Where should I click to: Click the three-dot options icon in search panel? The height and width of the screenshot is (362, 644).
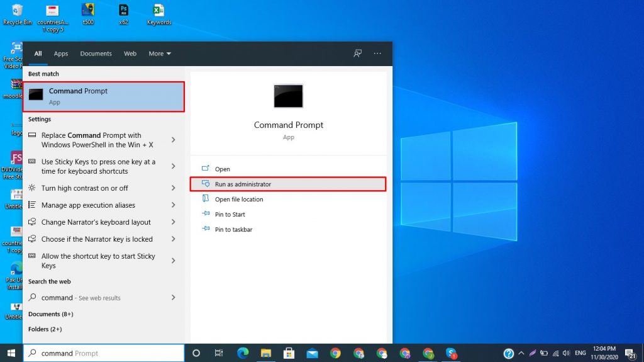377,54
